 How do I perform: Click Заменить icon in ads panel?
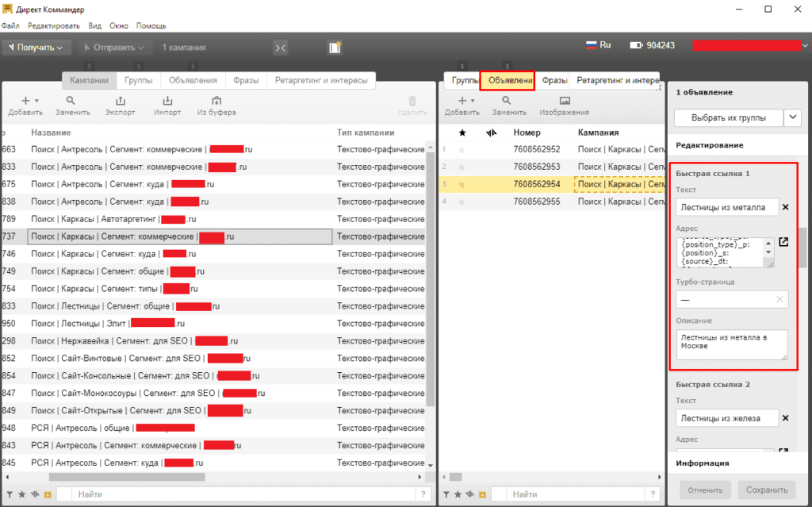point(507,101)
